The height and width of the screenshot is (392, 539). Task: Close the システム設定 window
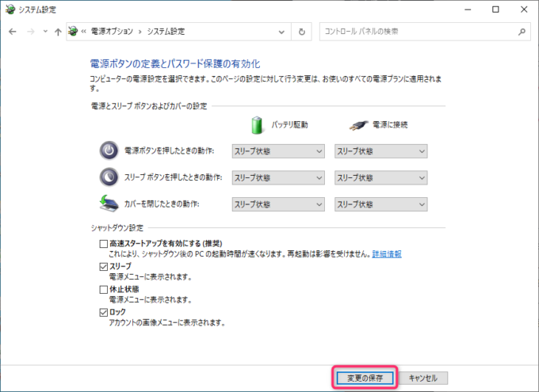(x=524, y=10)
